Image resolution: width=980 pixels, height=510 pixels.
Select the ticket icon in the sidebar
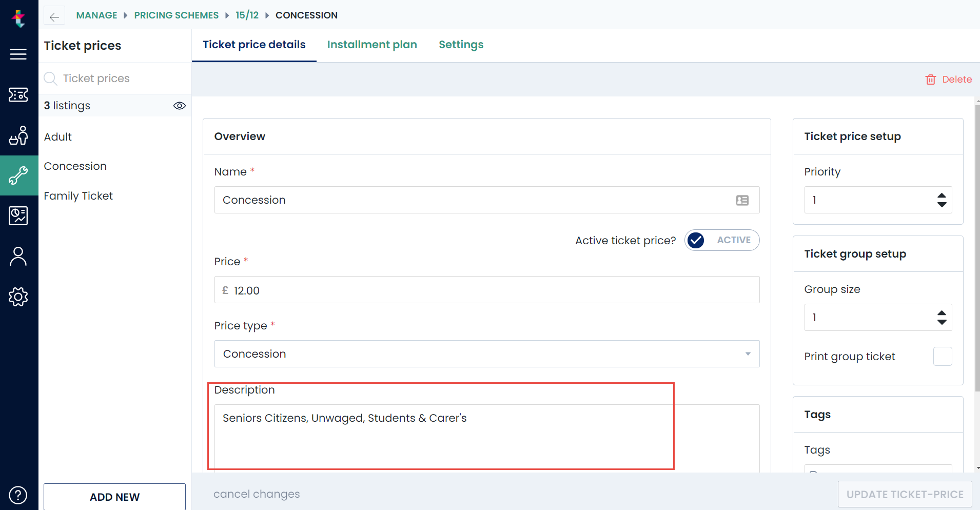click(x=18, y=94)
